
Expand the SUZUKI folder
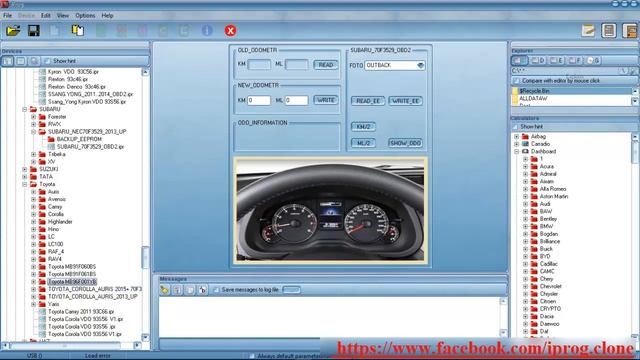(25, 169)
